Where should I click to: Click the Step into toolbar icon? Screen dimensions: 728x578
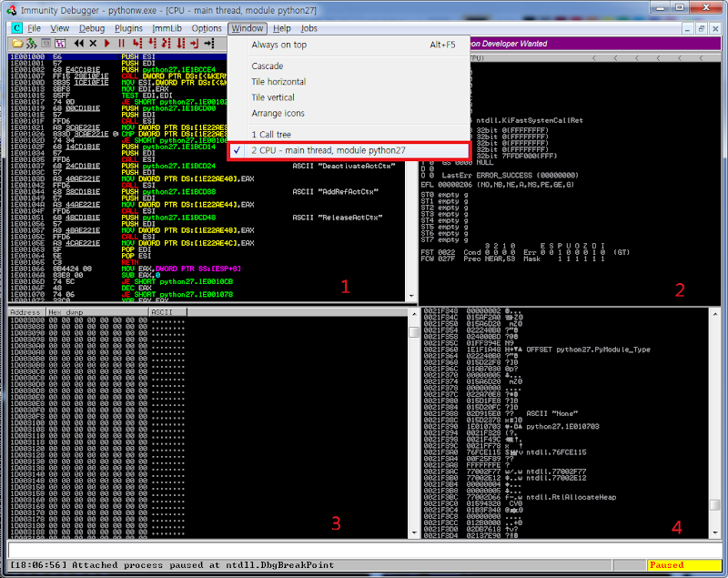tap(137, 44)
